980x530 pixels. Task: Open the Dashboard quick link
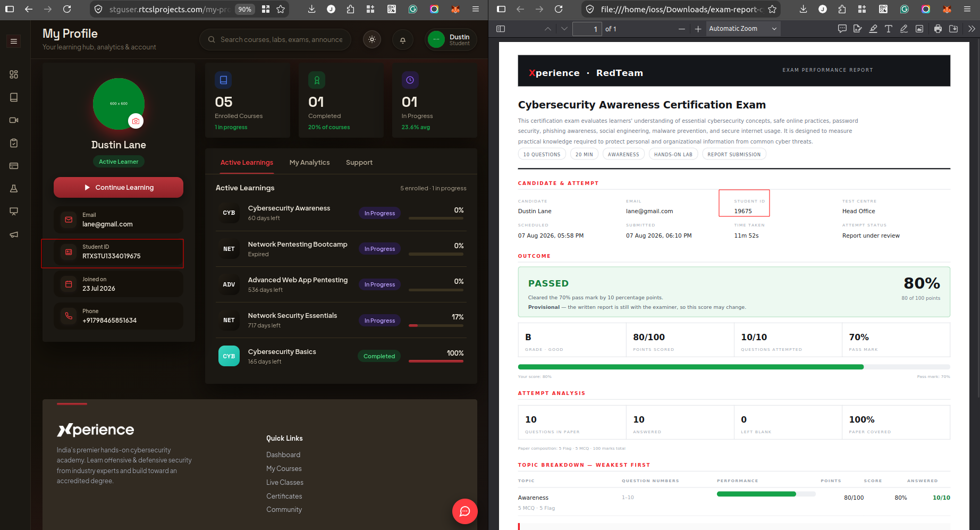point(283,455)
